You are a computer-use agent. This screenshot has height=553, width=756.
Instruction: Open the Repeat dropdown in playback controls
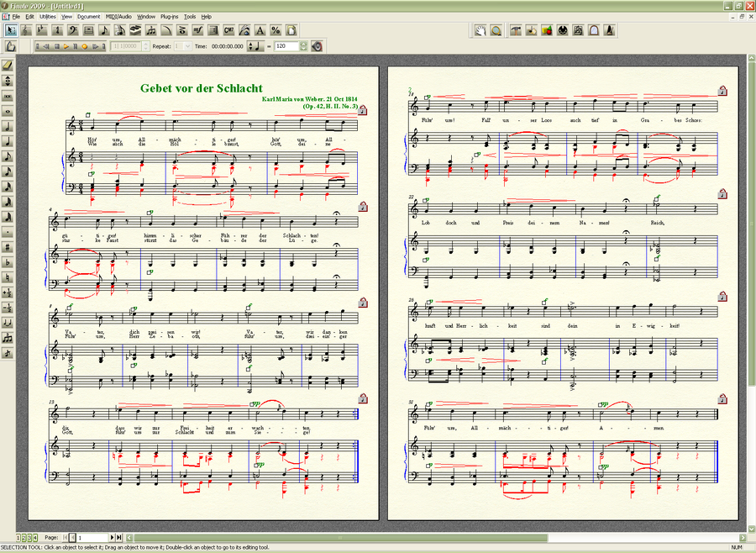[x=182, y=46]
